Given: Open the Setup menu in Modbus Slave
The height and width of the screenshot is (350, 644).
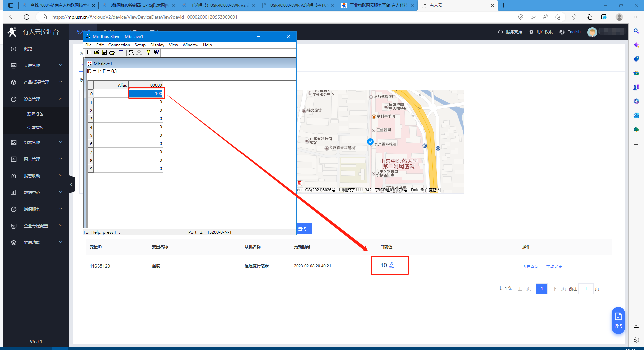Looking at the screenshot, I should 140,45.
